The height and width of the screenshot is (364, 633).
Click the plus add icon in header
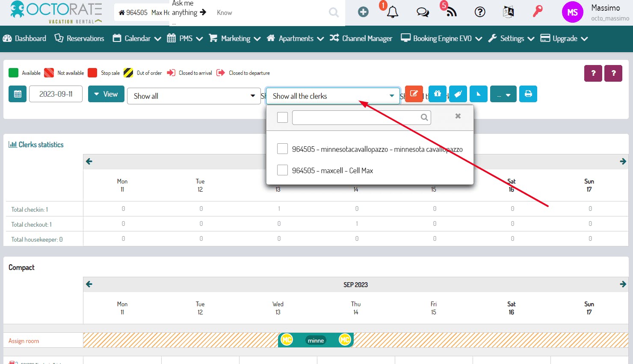[363, 12]
